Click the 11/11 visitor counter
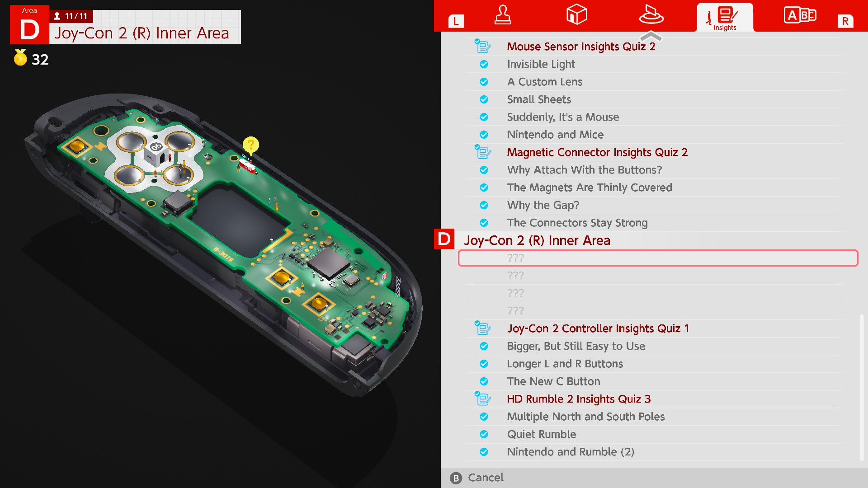Screen dimensions: 868x488 [71, 16]
